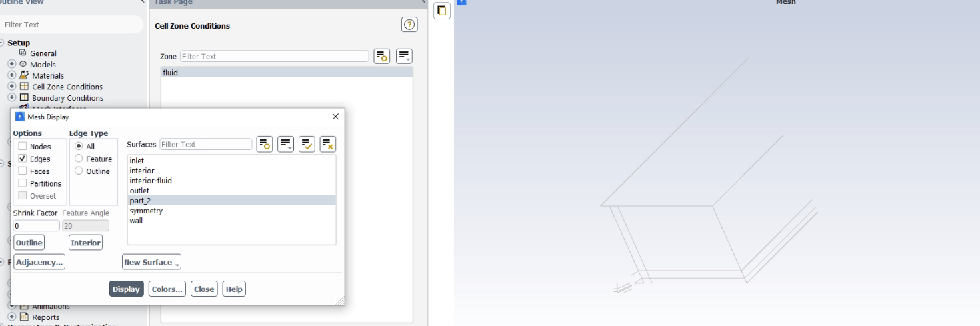The image size is (980, 326).
Task: Click the Models icon in outline tree
Action: coord(23,65)
